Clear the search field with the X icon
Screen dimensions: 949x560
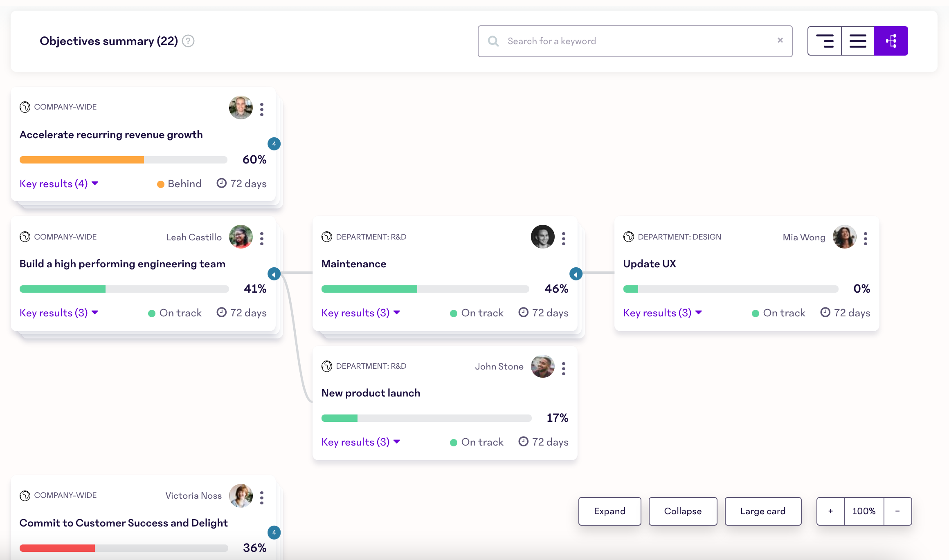[x=780, y=40]
